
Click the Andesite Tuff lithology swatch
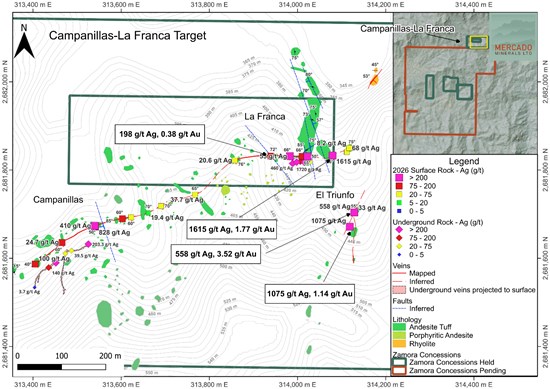[x=399, y=327]
